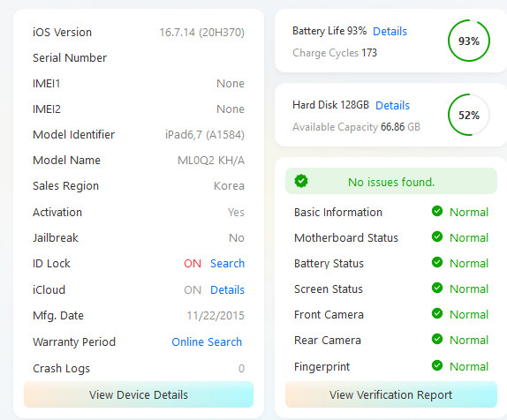Viewport: 507px width, 420px height.
Task: Click the Rear Camera green check icon
Action: coord(437,339)
